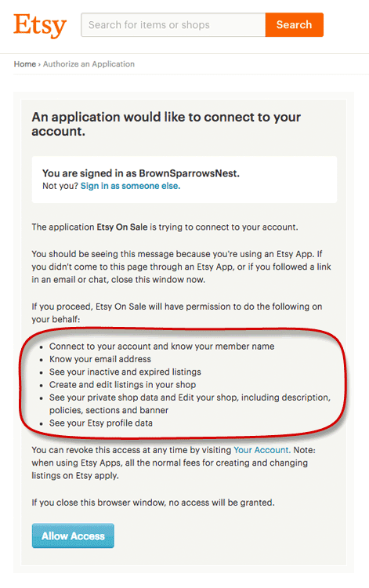Click the breadcrumb separator arrow after Home

[39, 64]
